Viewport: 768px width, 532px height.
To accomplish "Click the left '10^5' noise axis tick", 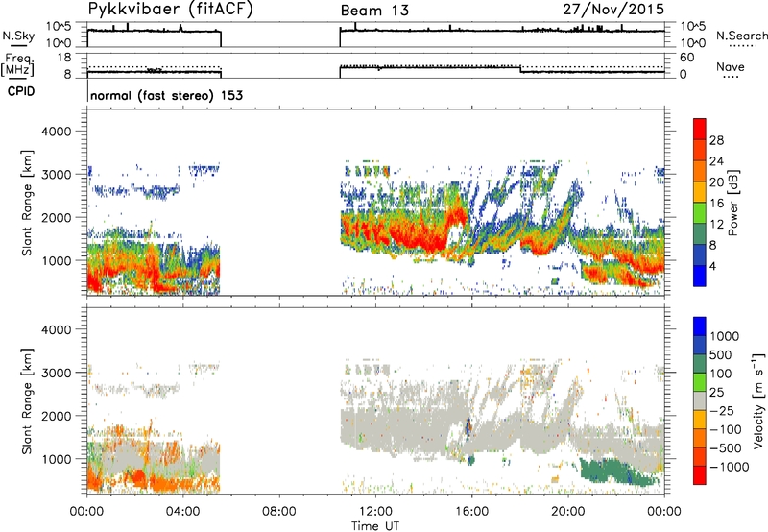I will 59,27.
